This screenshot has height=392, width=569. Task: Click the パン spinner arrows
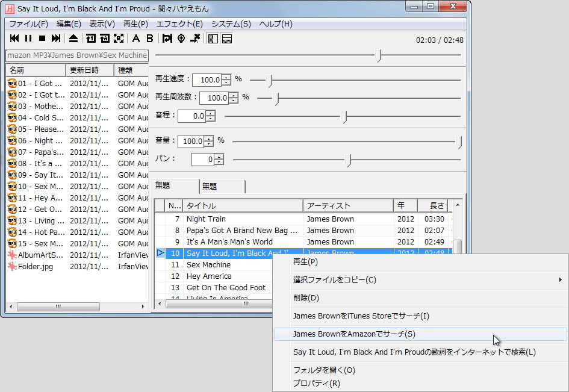click(219, 160)
